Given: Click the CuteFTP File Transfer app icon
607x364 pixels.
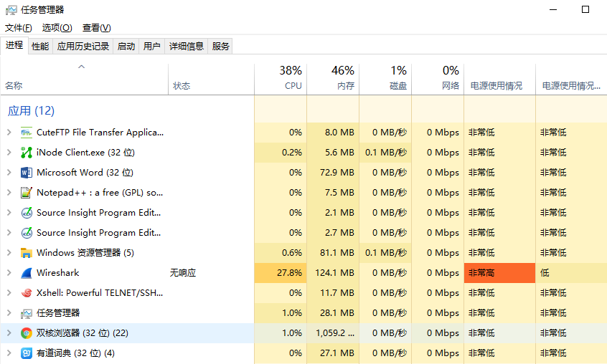Looking at the screenshot, I should coord(27,133).
